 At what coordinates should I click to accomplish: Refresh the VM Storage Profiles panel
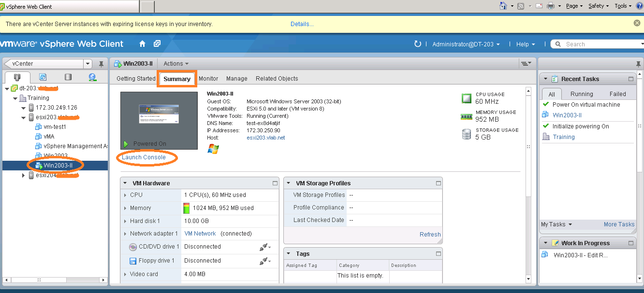[429, 234]
